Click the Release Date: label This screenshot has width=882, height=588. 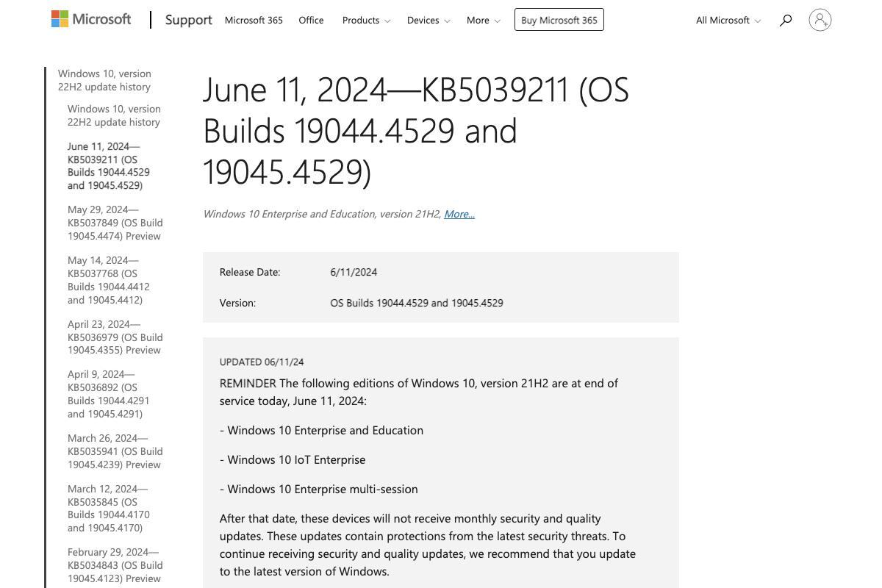click(x=250, y=272)
